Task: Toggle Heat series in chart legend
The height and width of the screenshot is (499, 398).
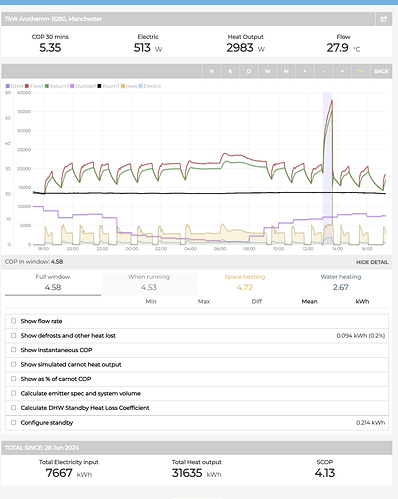Action: tap(129, 86)
